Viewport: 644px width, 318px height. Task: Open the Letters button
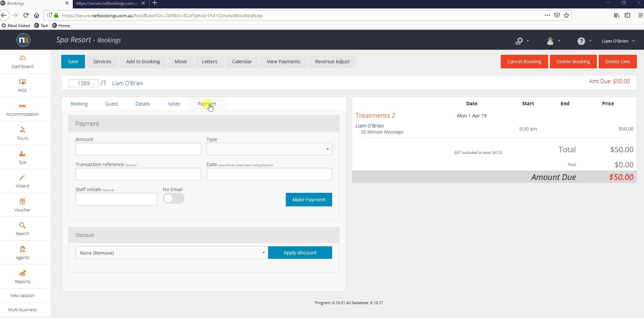click(x=210, y=62)
